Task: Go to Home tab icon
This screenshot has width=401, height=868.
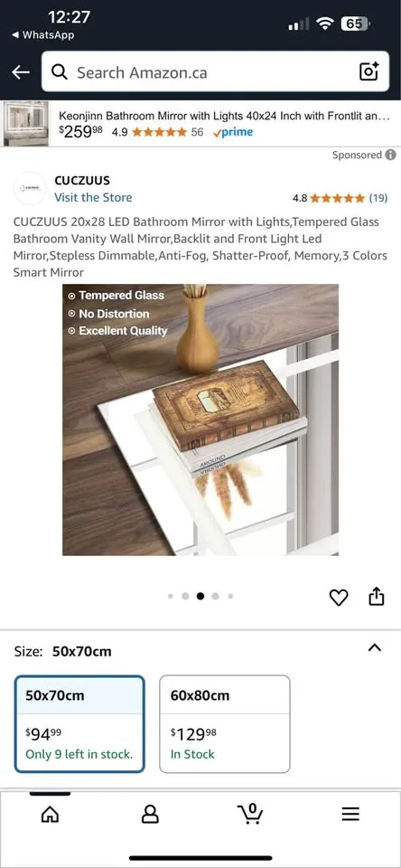Action: (x=51, y=814)
